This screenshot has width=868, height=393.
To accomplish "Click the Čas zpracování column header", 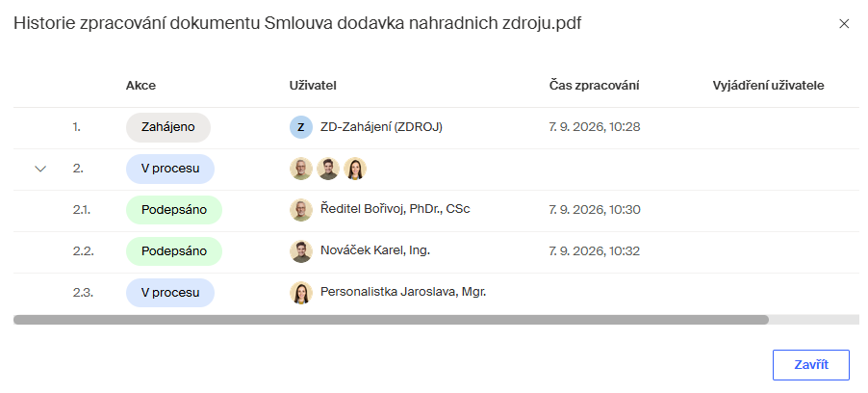I will pos(595,86).
